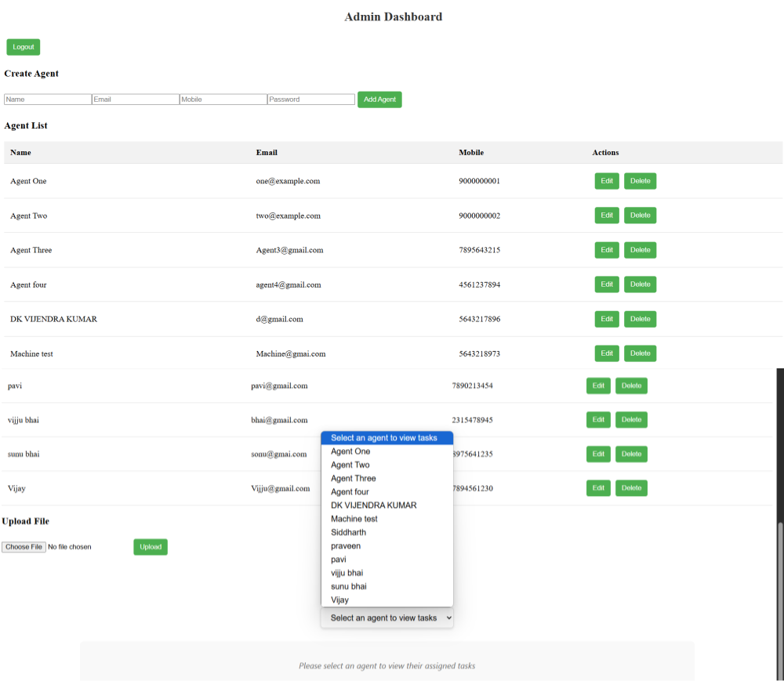784x681 pixels.
Task: Choose pavi in dropdown list
Action: tap(387, 560)
